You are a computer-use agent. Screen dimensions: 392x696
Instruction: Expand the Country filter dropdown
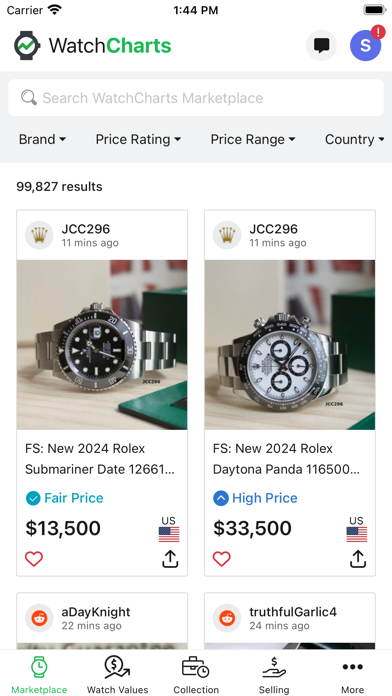click(355, 139)
